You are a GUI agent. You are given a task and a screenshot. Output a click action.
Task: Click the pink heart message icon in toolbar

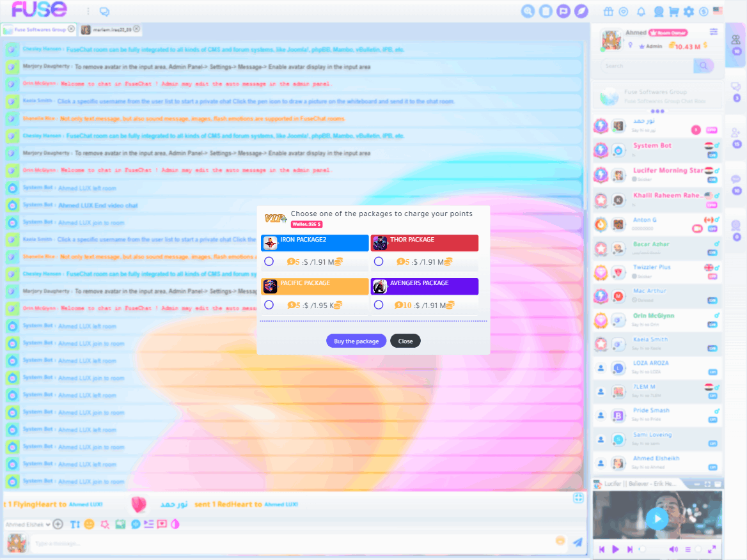tap(162, 524)
